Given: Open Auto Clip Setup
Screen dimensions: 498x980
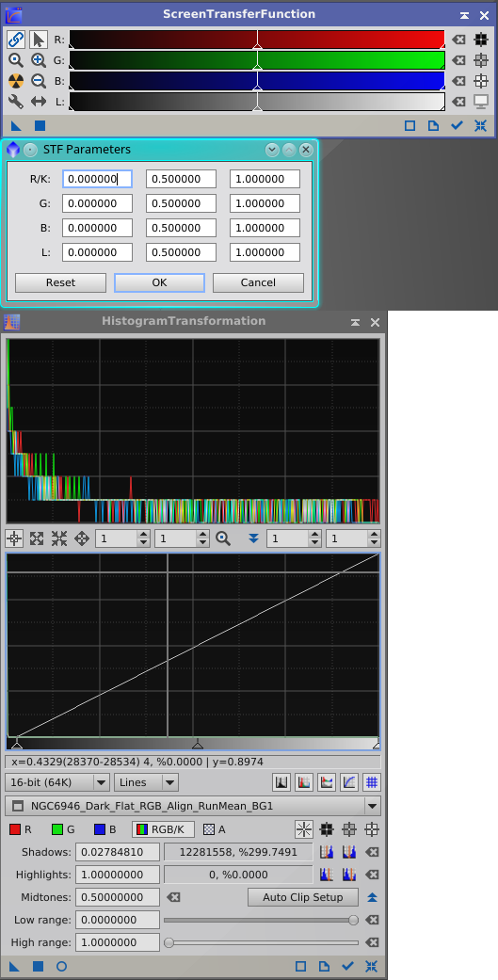Looking at the screenshot, I should pyautogui.click(x=303, y=897).
